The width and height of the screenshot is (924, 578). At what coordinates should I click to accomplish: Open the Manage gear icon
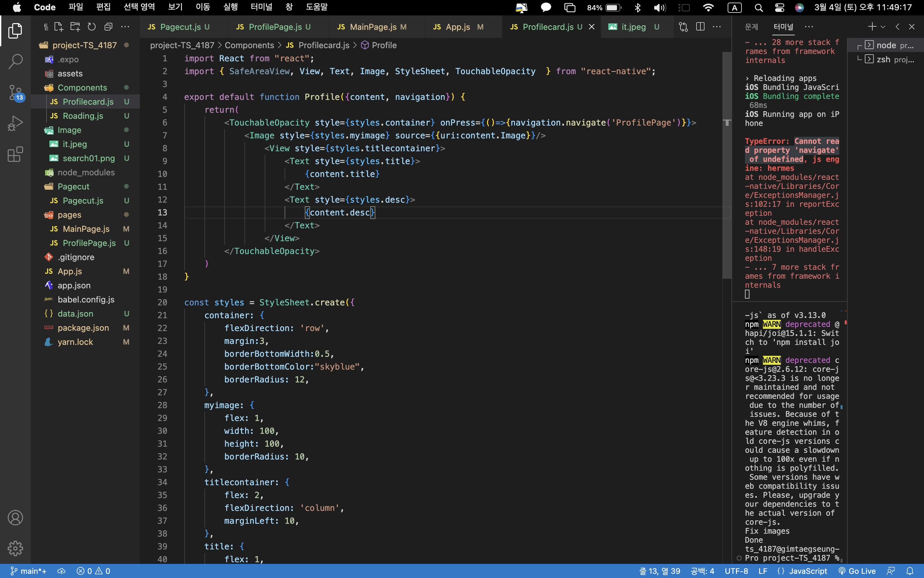pos(15,548)
